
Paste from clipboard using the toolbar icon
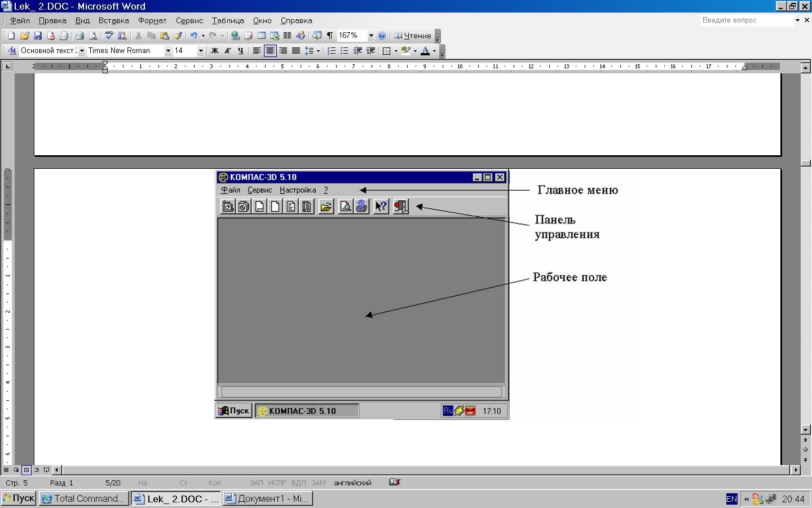[165, 36]
